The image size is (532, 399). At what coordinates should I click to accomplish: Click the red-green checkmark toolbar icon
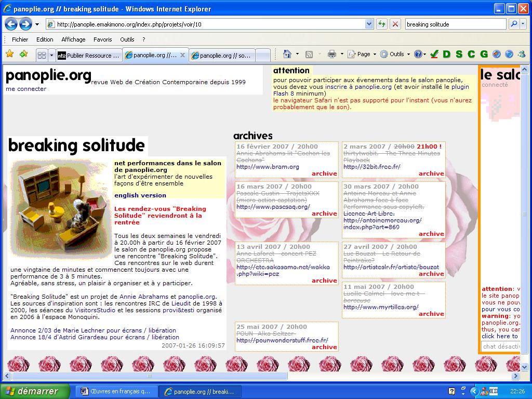pos(434,54)
